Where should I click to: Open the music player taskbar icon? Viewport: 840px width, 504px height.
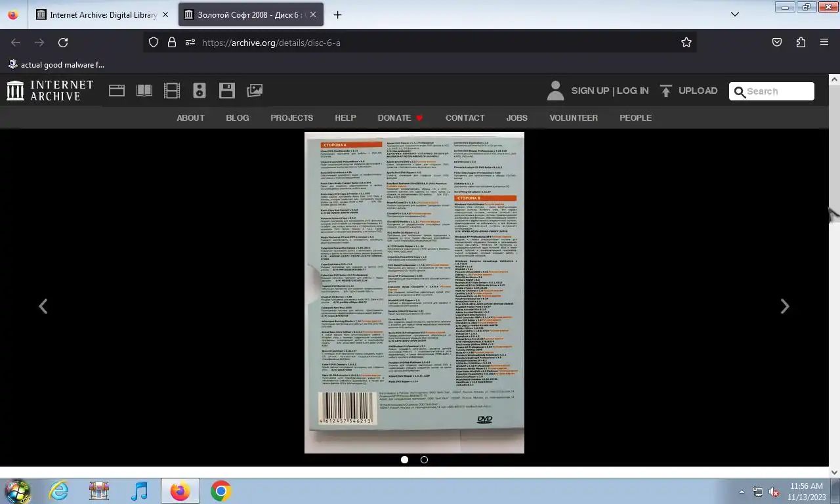140,491
